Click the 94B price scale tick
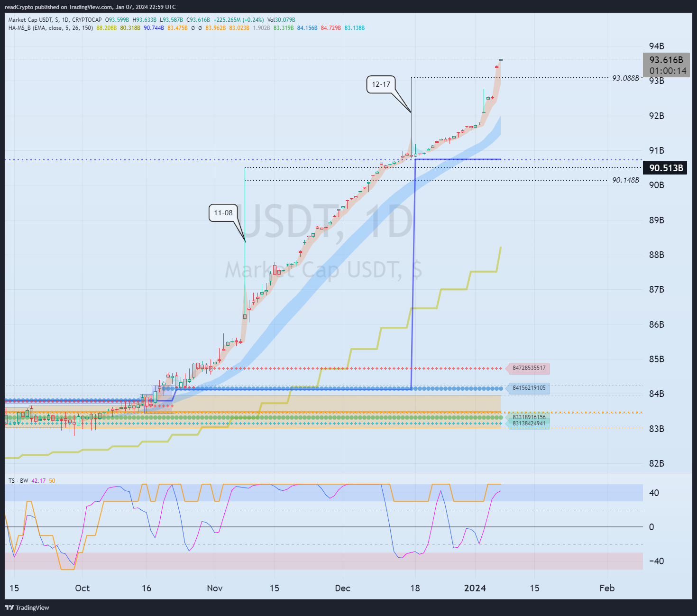The image size is (697, 616). [657, 46]
